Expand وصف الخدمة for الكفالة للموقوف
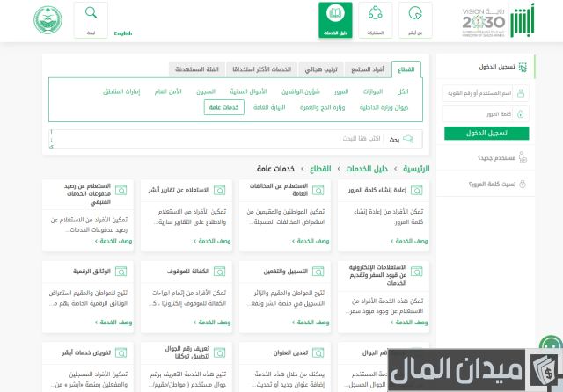The image size is (563, 392). coord(212,323)
